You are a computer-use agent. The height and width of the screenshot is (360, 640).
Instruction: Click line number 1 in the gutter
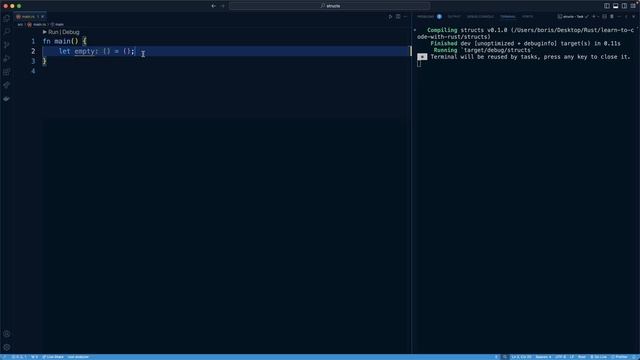[x=33, y=41]
